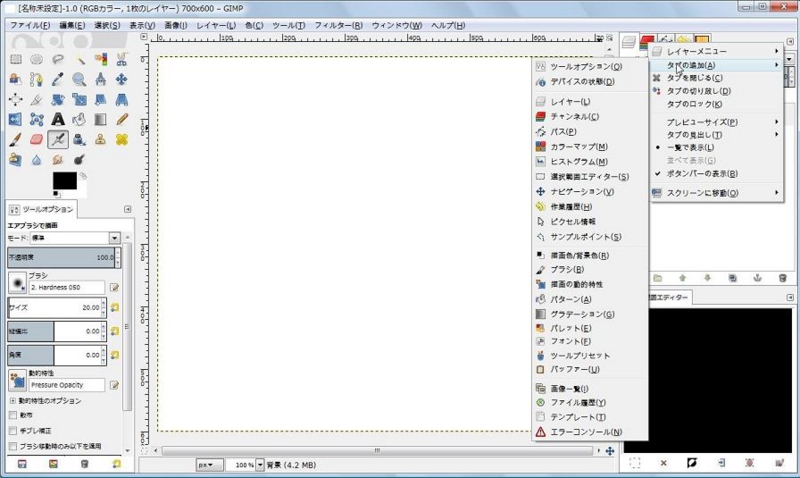The image size is (800, 478).
Task: Choose ヒストグラム(M) from the submenu
Action: pos(590,162)
